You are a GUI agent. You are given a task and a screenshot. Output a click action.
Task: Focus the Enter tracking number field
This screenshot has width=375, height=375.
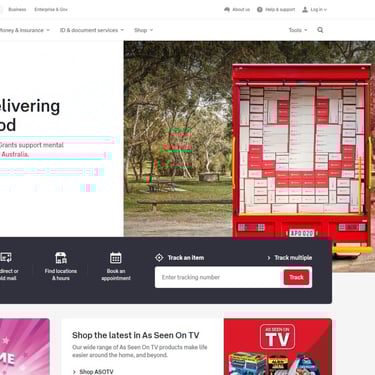pos(219,277)
